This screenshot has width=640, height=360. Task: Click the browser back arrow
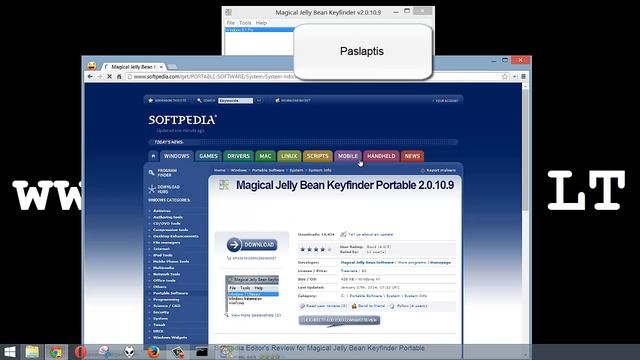(x=90, y=76)
